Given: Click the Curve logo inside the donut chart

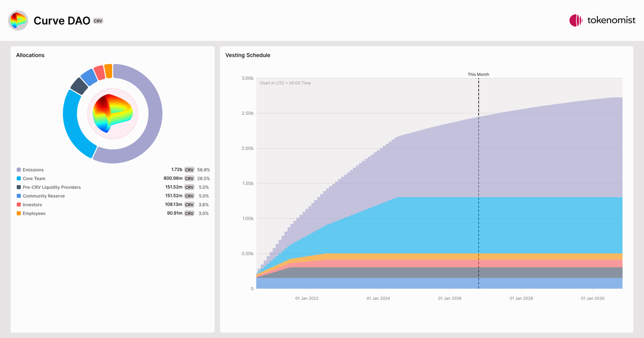Looking at the screenshot, I should tap(113, 113).
